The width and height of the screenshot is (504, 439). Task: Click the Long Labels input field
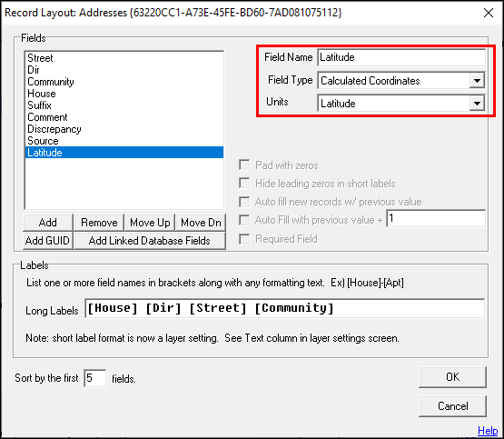284,308
